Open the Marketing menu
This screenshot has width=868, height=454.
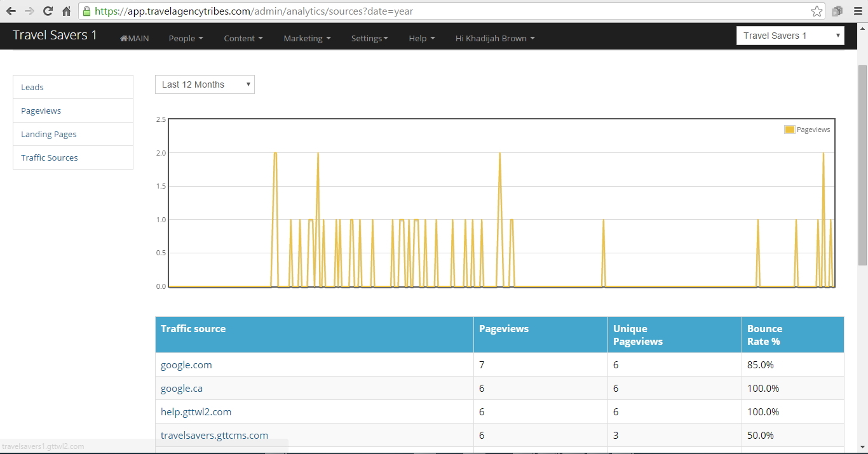click(307, 38)
